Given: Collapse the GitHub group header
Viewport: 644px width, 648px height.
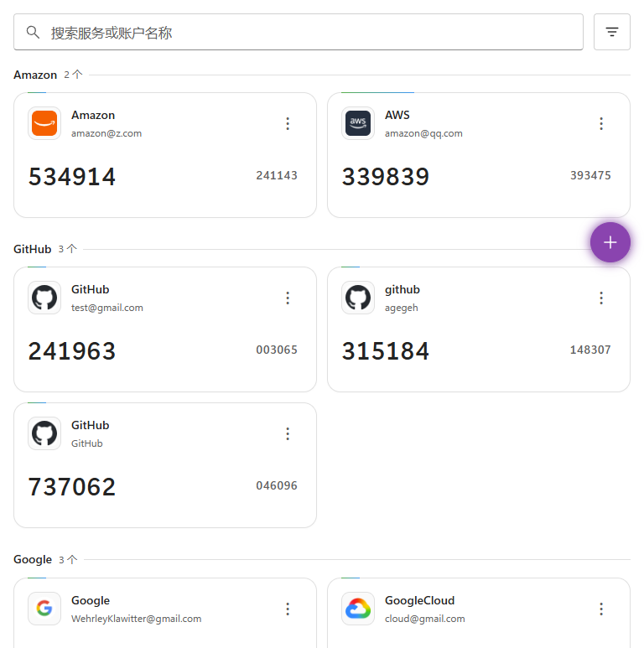Looking at the screenshot, I should click(32, 249).
